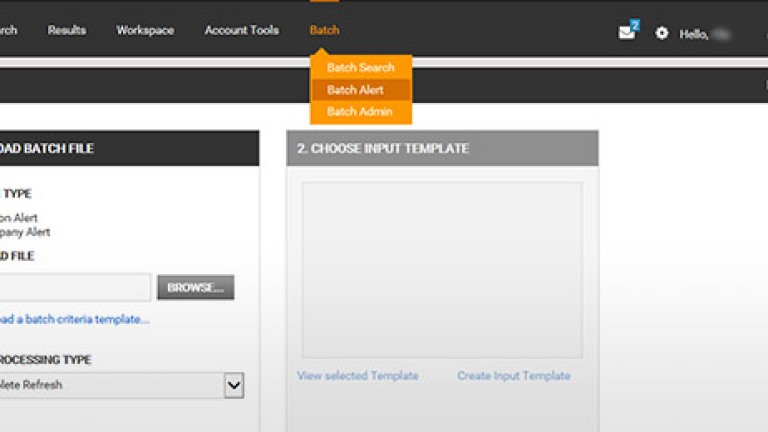Select the Company Alert option
Viewport: 768px width, 432px height.
point(25,232)
